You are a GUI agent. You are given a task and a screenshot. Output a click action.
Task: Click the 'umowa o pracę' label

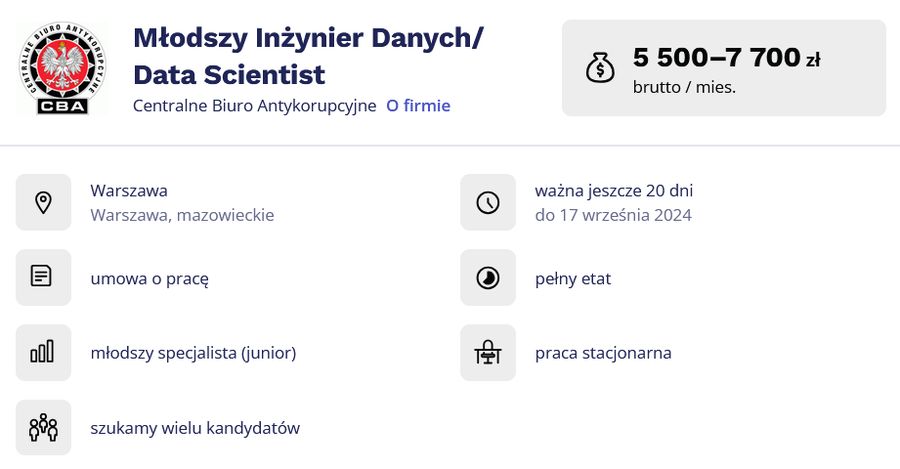(150, 279)
